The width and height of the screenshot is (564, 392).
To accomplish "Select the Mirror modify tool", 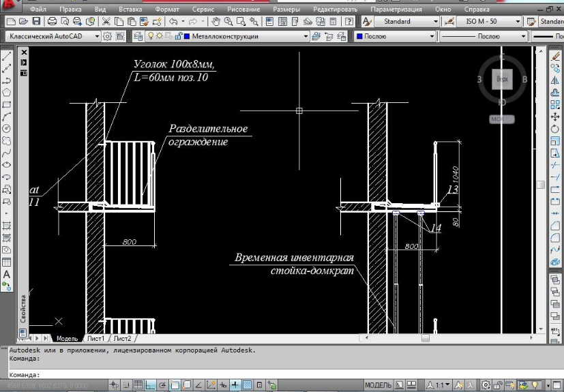I will pyautogui.click(x=555, y=80).
